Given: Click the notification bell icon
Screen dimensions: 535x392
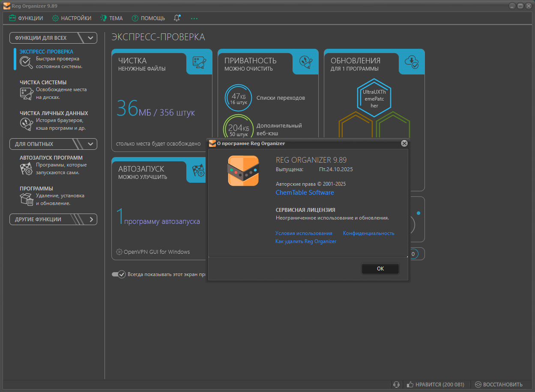Looking at the screenshot, I should click(x=177, y=18).
